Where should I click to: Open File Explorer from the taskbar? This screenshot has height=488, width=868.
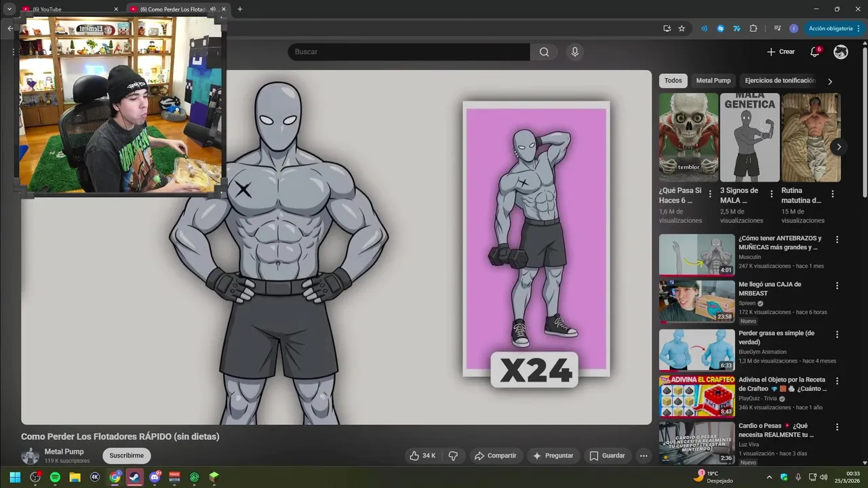(75, 477)
